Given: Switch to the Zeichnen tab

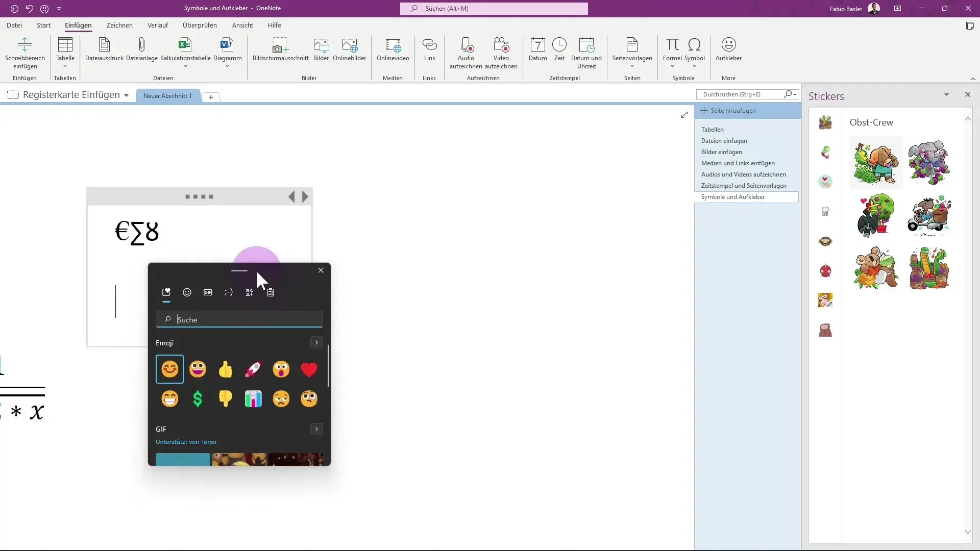Looking at the screenshot, I should coord(119,25).
